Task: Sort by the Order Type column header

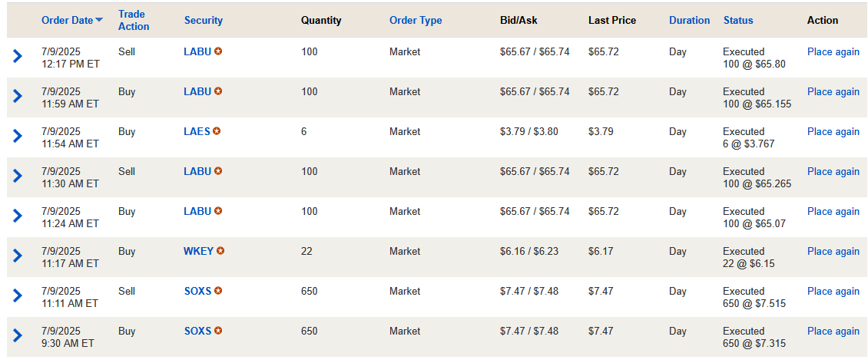Action: (x=416, y=20)
